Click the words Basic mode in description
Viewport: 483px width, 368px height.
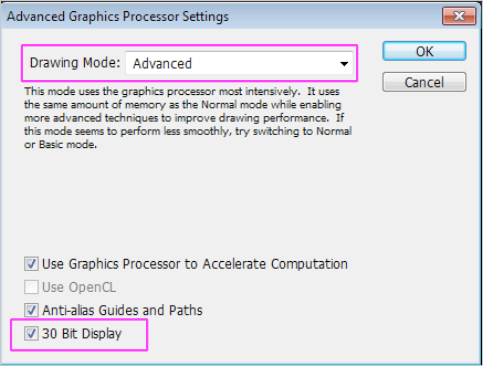tap(68, 145)
